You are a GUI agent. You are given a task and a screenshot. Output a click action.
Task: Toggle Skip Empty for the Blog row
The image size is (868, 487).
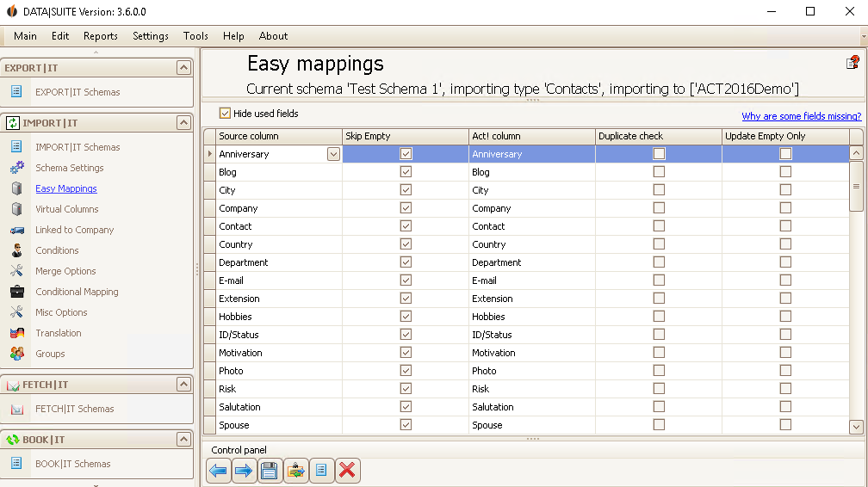coord(406,171)
